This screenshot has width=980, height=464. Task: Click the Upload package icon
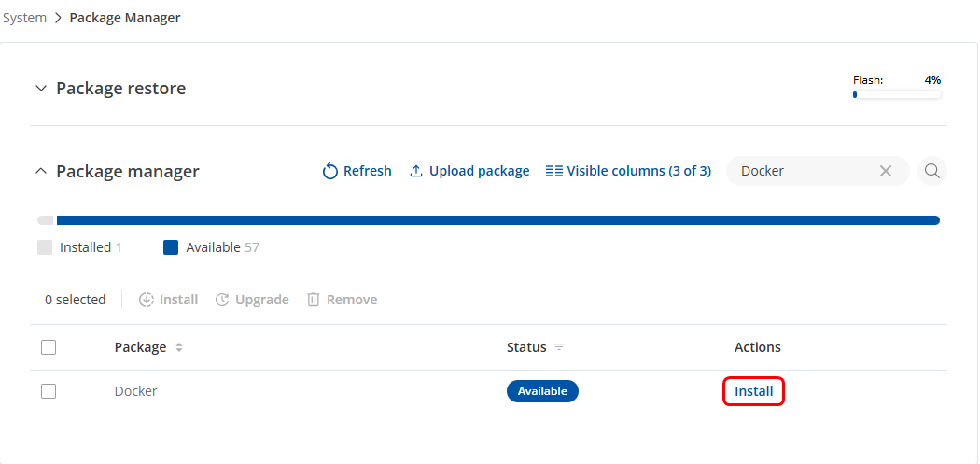point(416,171)
